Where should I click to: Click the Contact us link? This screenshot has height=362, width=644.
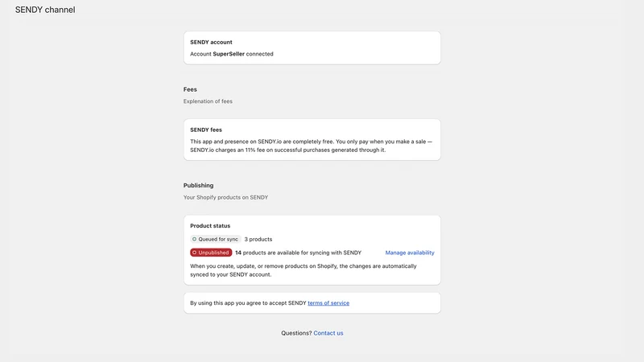point(328,333)
